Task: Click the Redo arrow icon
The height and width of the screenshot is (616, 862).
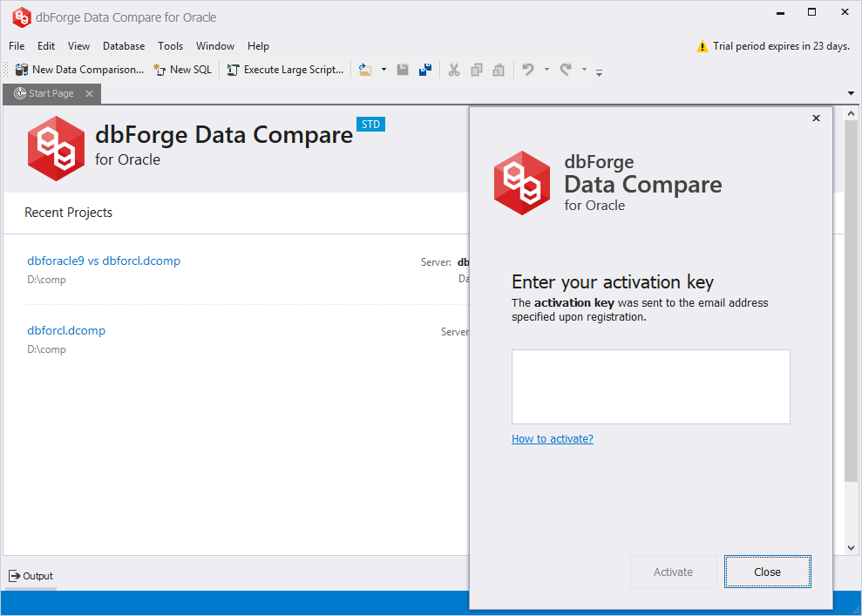Action: click(x=566, y=70)
